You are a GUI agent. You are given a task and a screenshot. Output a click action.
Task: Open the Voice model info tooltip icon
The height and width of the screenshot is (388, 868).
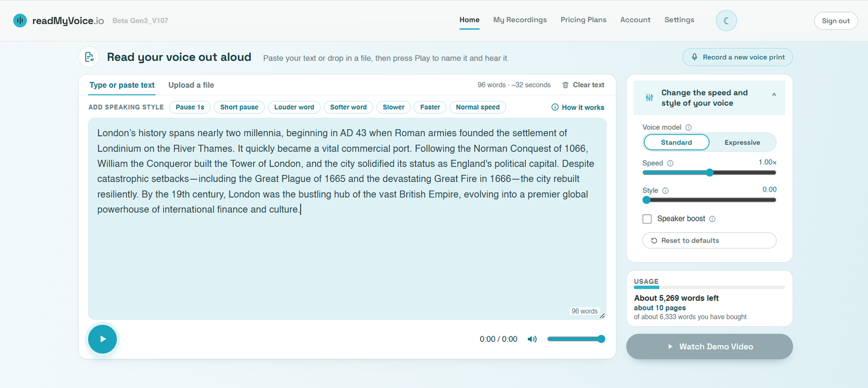coord(688,128)
